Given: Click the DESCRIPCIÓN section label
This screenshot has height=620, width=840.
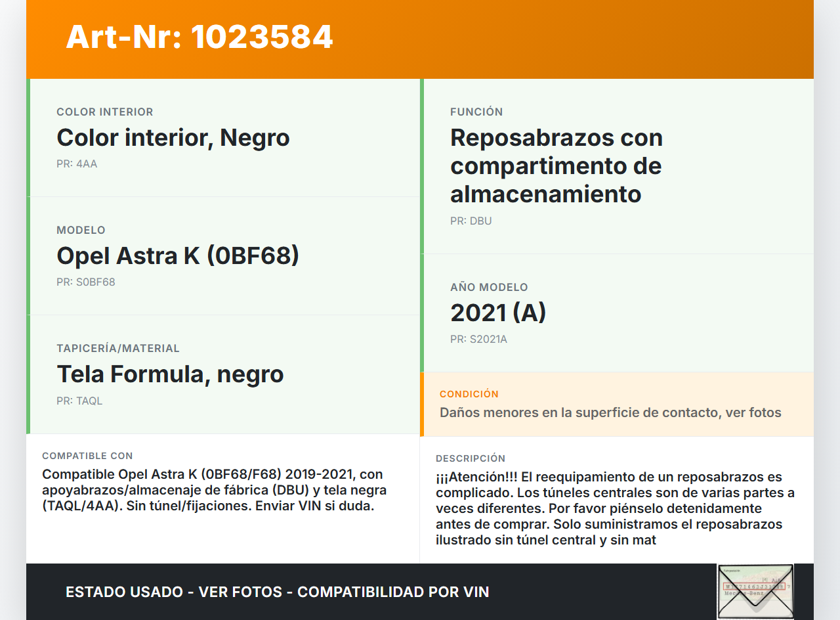Looking at the screenshot, I should click(471, 458).
